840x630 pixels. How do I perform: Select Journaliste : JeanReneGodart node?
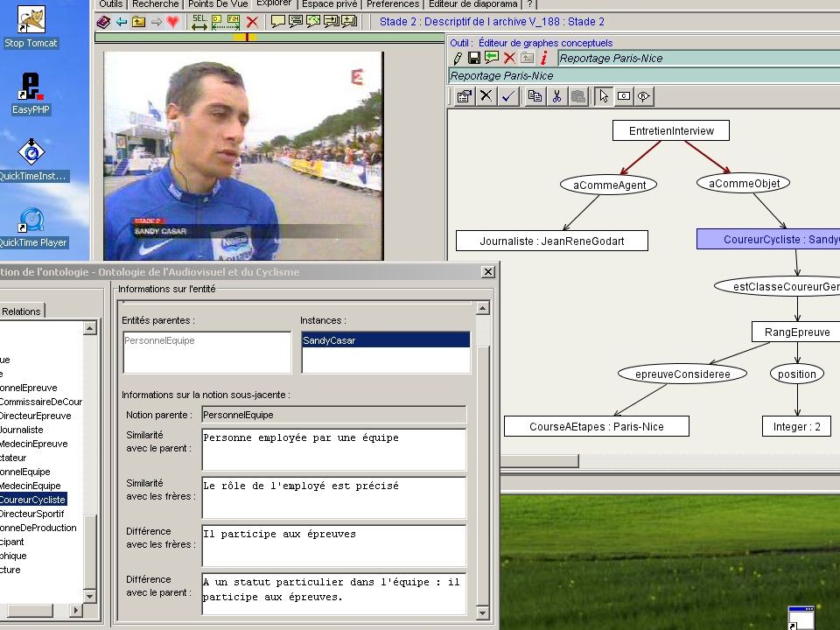(x=552, y=241)
